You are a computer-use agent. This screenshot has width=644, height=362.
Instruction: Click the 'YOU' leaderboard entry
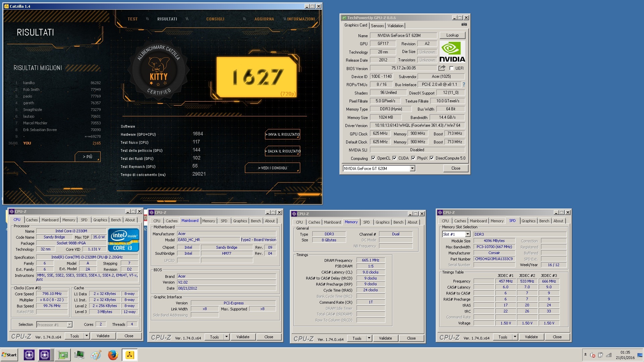click(55, 143)
